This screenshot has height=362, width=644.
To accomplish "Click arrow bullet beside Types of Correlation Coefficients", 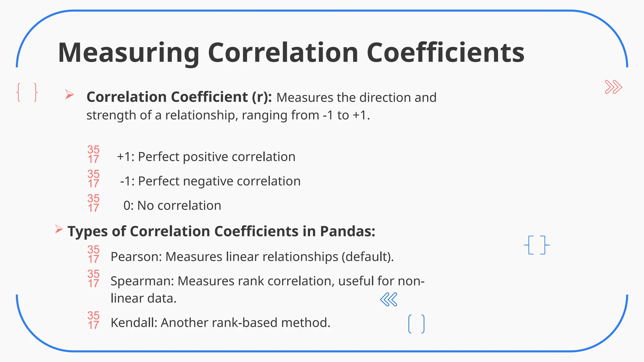I will click(59, 229).
